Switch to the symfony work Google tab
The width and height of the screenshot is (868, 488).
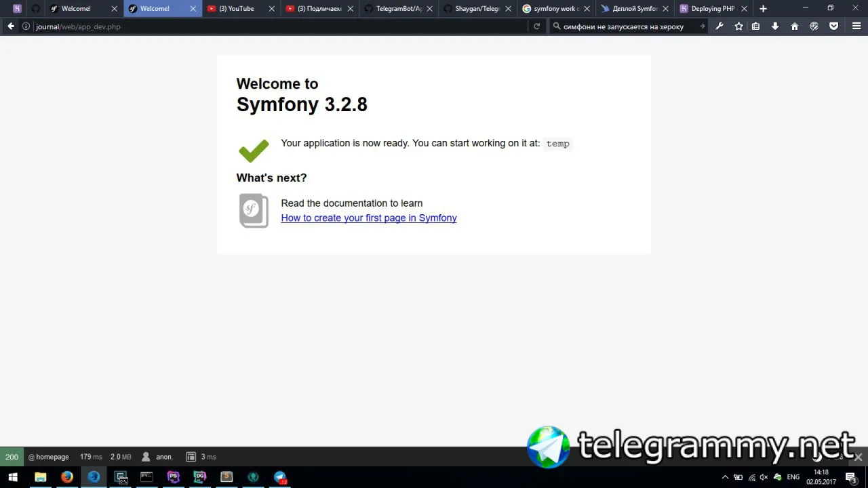coord(556,9)
